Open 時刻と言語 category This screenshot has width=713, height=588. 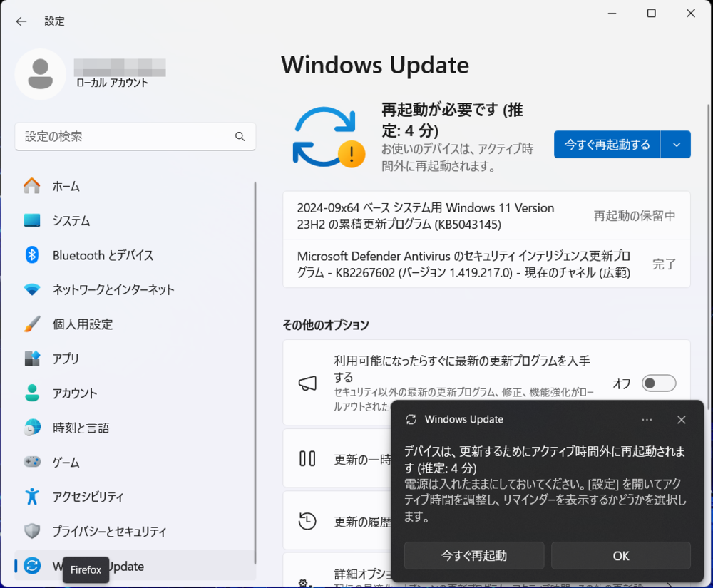click(135, 428)
